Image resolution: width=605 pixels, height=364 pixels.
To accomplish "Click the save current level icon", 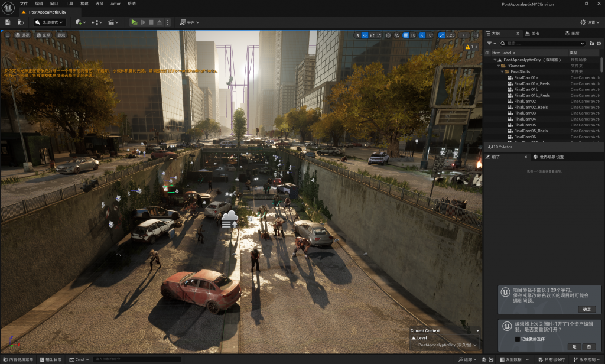I will (8, 22).
